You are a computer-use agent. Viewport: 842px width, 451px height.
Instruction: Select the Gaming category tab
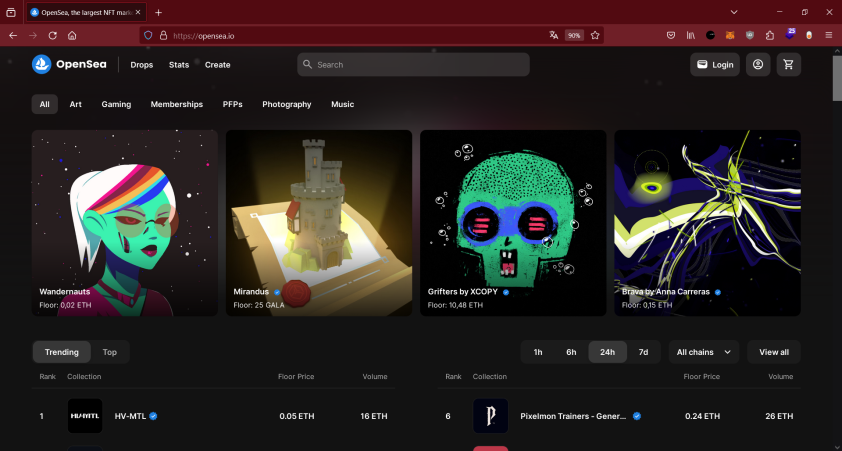pos(116,104)
